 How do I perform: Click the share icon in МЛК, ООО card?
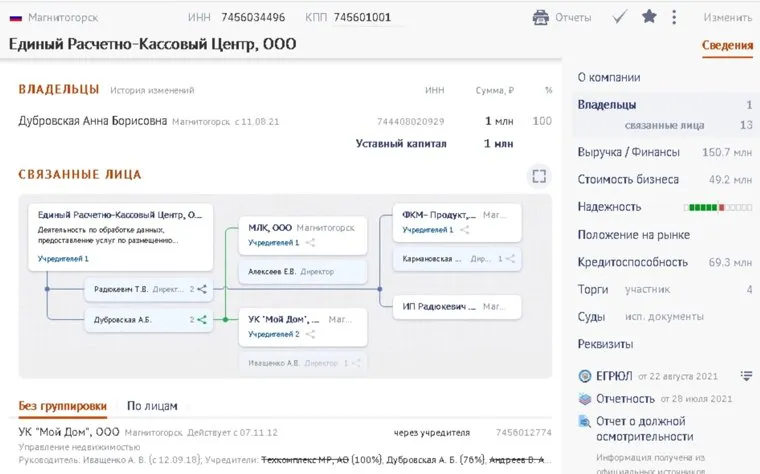coord(311,242)
